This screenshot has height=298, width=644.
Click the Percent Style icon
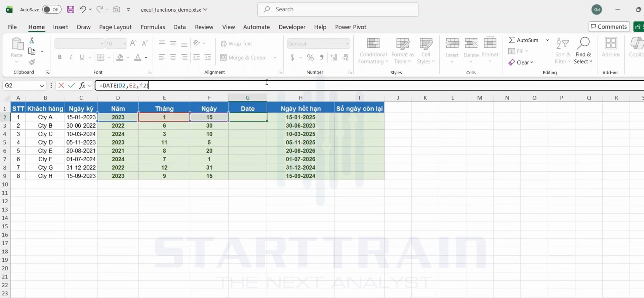click(x=310, y=57)
